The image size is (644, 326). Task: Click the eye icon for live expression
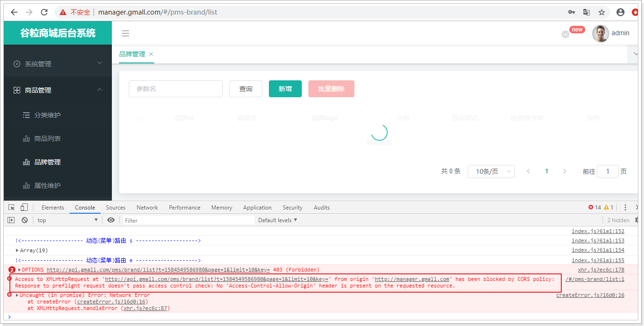[x=111, y=220]
